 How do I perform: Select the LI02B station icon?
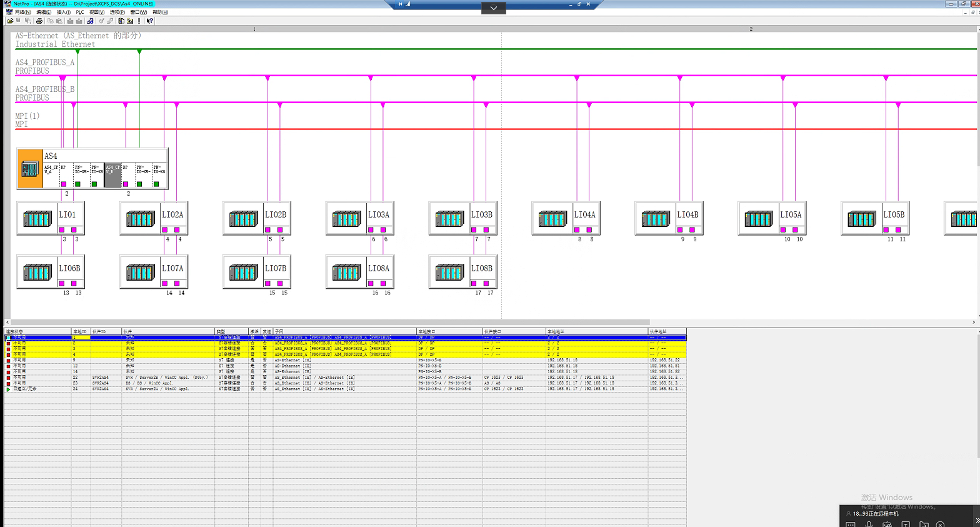coord(244,219)
